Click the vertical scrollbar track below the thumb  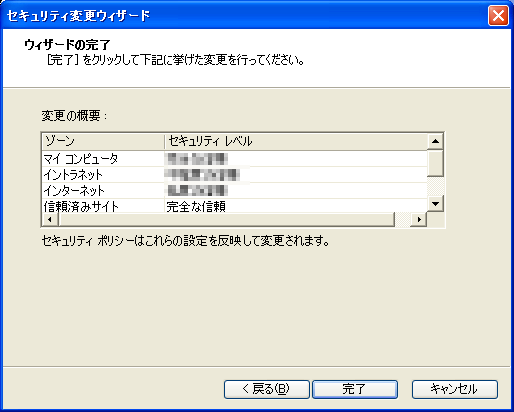[435, 186]
